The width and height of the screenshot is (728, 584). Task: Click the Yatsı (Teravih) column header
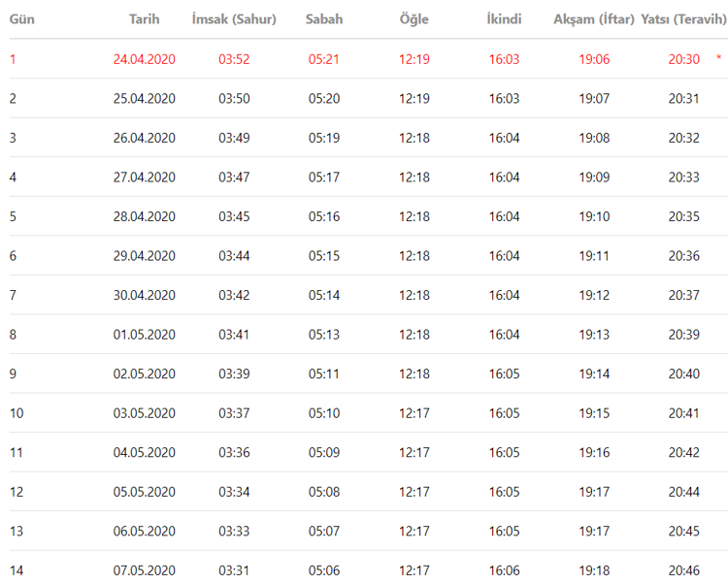(683, 19)
